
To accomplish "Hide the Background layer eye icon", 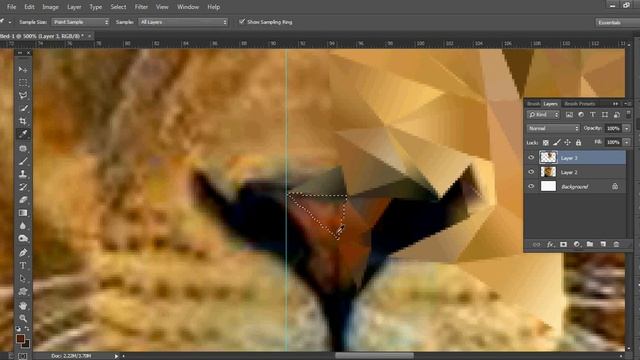I will 531,187.
